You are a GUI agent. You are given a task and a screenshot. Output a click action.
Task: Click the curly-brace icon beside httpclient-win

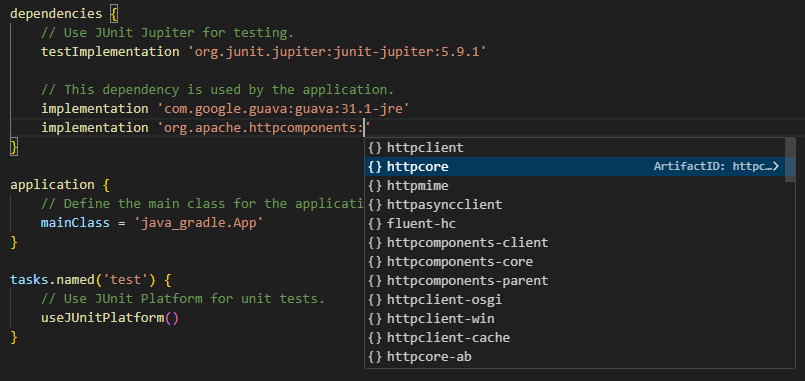point(375,318)
